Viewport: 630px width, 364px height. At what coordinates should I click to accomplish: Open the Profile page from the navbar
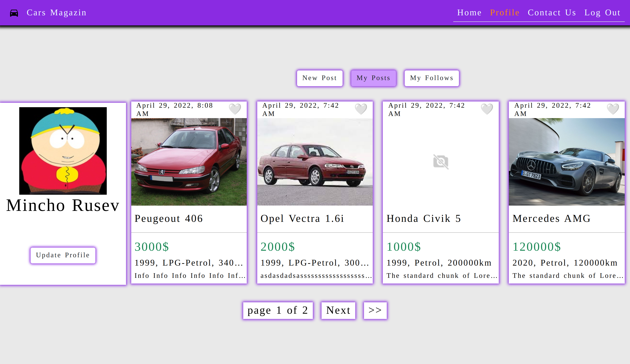504,12
